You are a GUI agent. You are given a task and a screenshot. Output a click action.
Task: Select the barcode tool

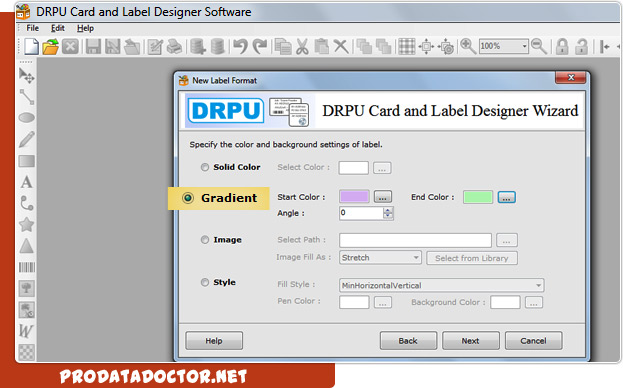(27, 267)
